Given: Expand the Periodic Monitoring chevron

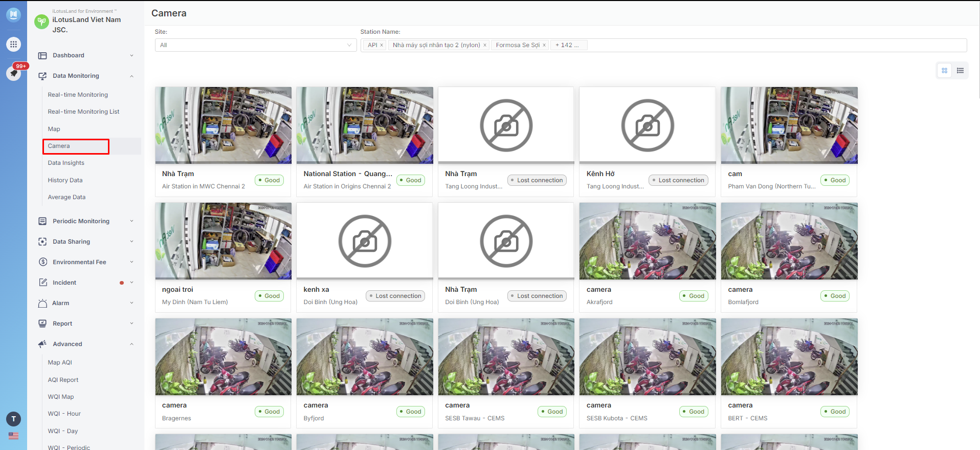Looking at the screenshot, I should [131, 221].
